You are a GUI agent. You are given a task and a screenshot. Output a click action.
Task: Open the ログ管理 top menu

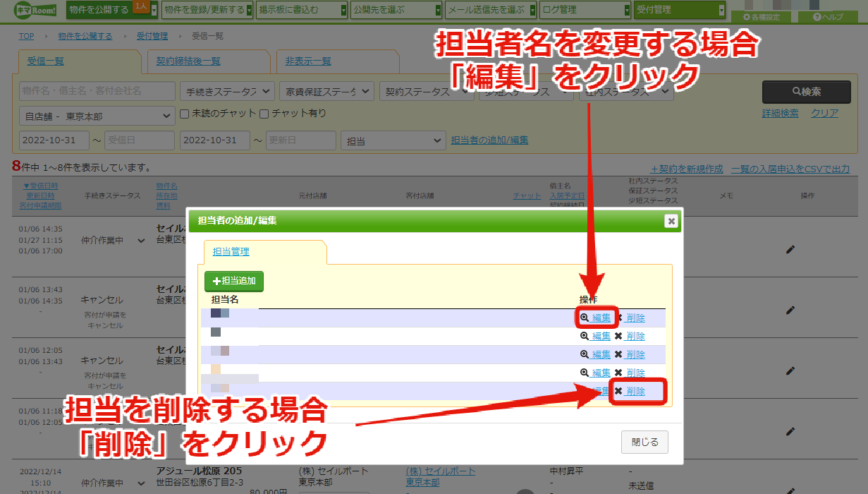[x=585, y=10]
